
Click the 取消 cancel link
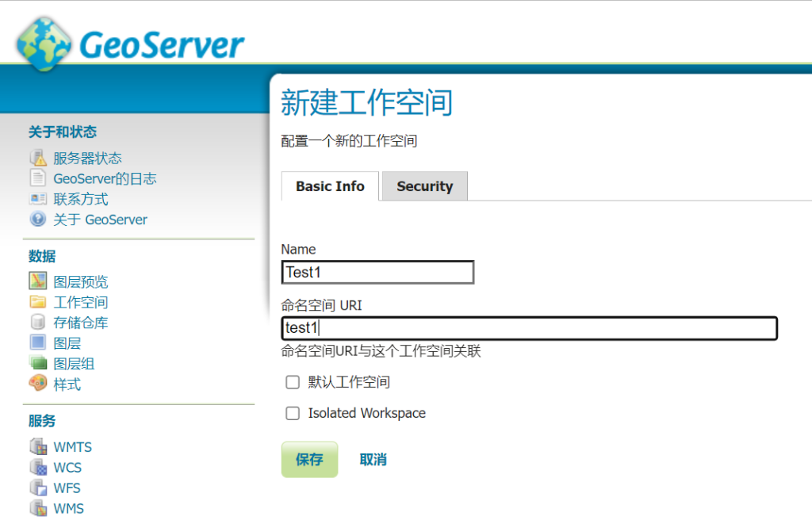[x=373, y=460]
